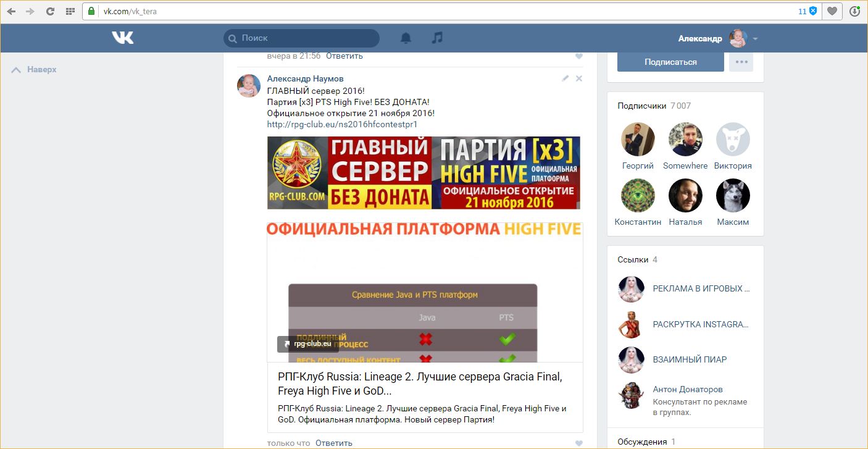The height and width of the screenshot is (449, 868).
Task: Open the Обсуждения 1 section heading
Action: tap(646, 442)
